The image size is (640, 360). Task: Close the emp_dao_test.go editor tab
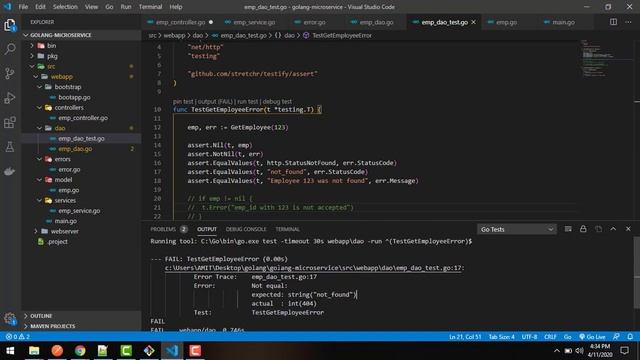tap(473, 22)
